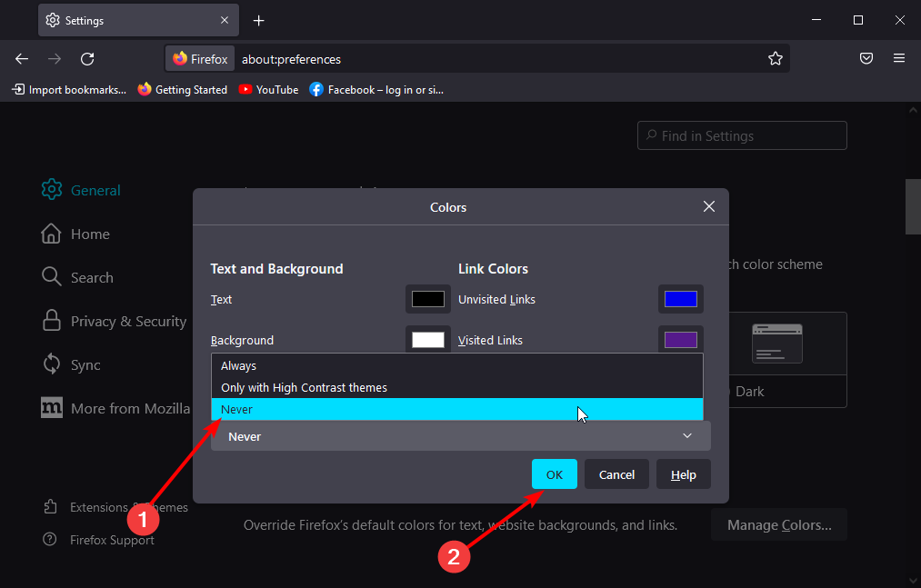Click the Settings tab title

[x=85, y=21]
